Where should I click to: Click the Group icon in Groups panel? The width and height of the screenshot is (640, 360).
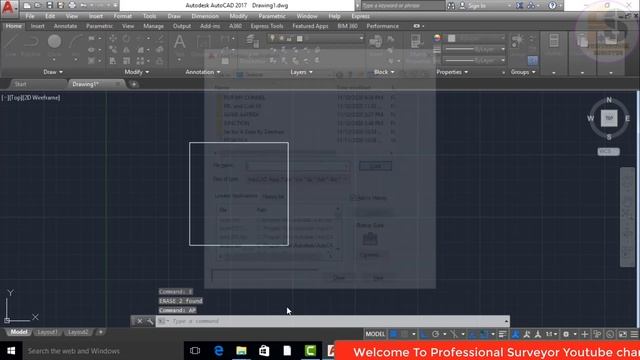click(x=518, y=42)
